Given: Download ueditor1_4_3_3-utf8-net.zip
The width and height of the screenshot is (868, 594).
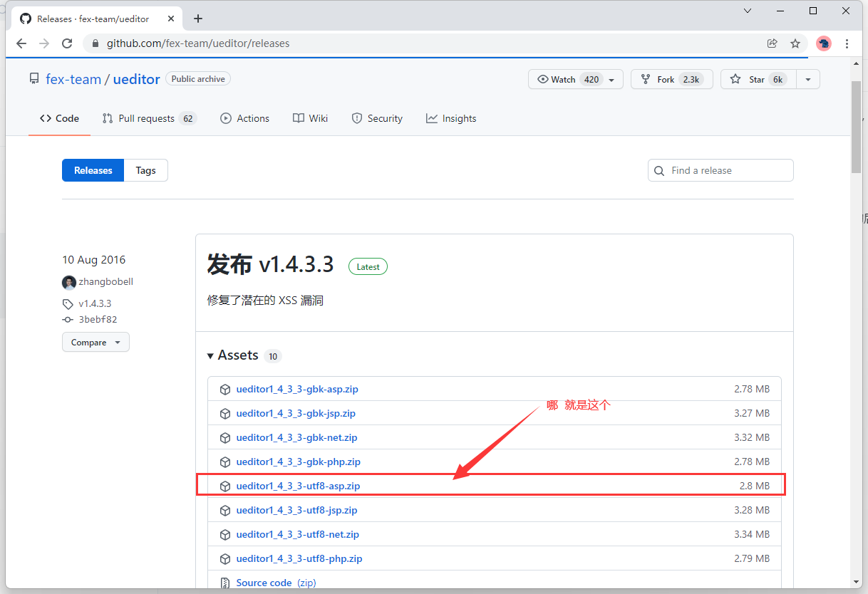Looking at the screenshot, I should coord(297,534).
